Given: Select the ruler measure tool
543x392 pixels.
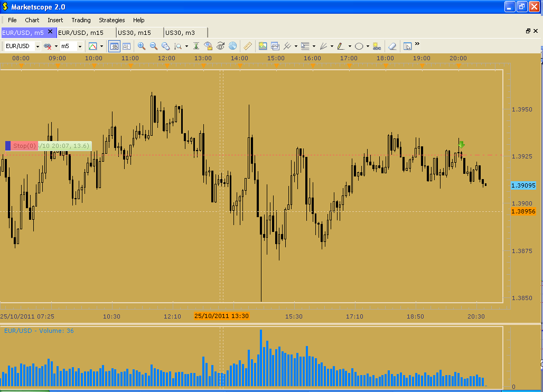Looking at the screenshot, I should coord(247,46).
